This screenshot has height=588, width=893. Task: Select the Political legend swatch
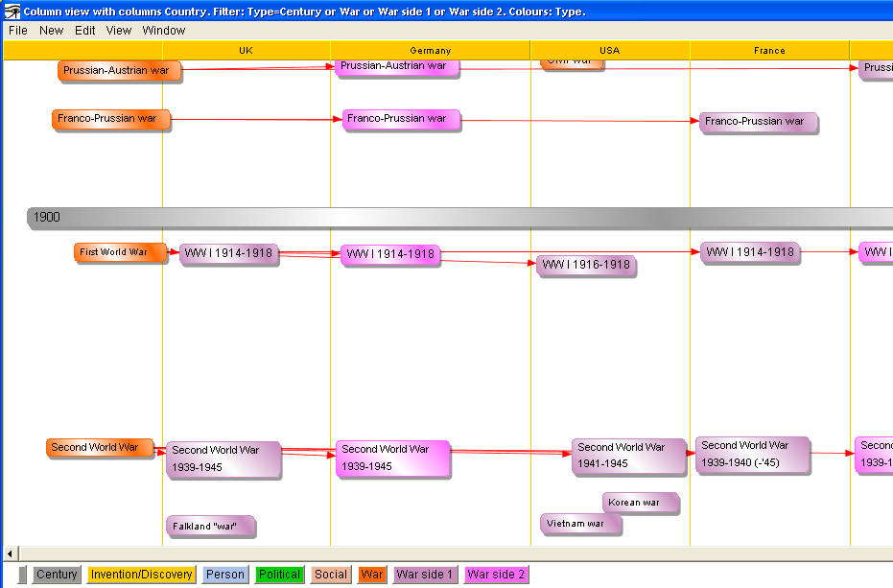279,575
